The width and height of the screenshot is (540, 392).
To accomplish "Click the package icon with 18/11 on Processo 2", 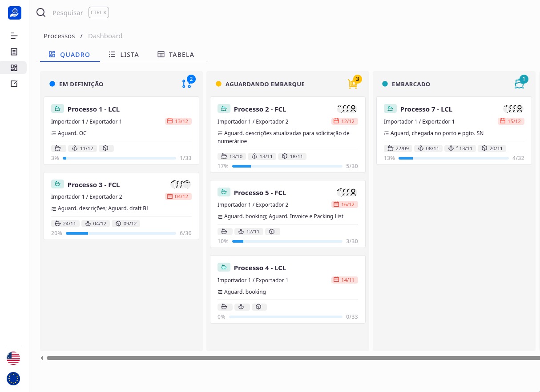I will (293, 156).
